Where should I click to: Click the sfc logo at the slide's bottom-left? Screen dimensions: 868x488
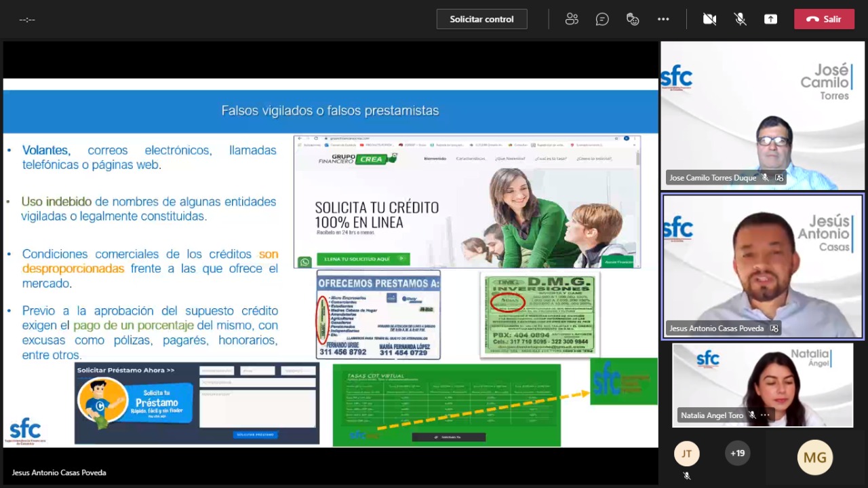[x=25, y=432]
